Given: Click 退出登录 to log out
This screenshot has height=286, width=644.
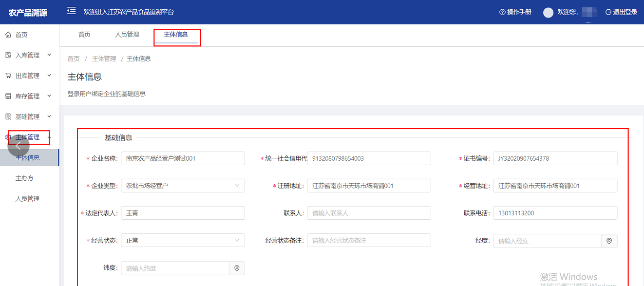Looking at the screenshot, I should tap(621, 12).
